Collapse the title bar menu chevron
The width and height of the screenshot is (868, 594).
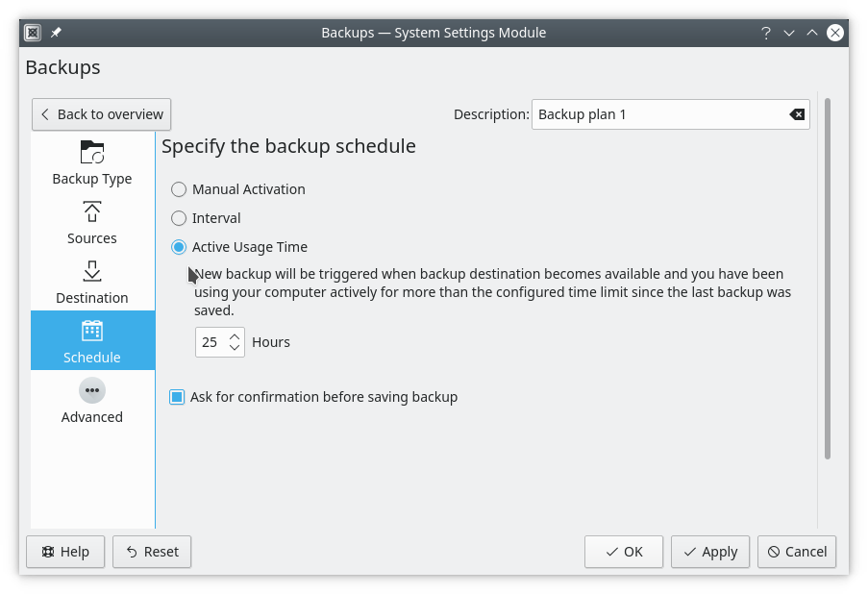pos(789,32)
